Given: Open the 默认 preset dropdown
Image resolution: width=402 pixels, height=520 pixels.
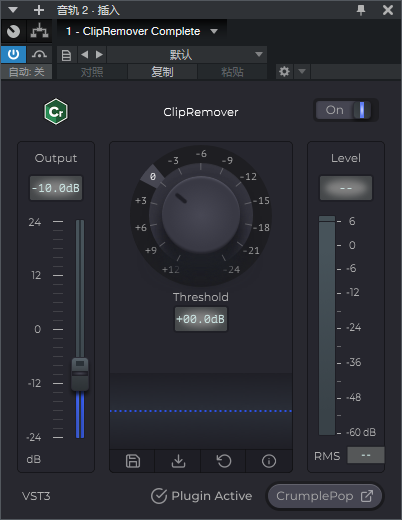Looking at the screenshot, I should [187, 54].
